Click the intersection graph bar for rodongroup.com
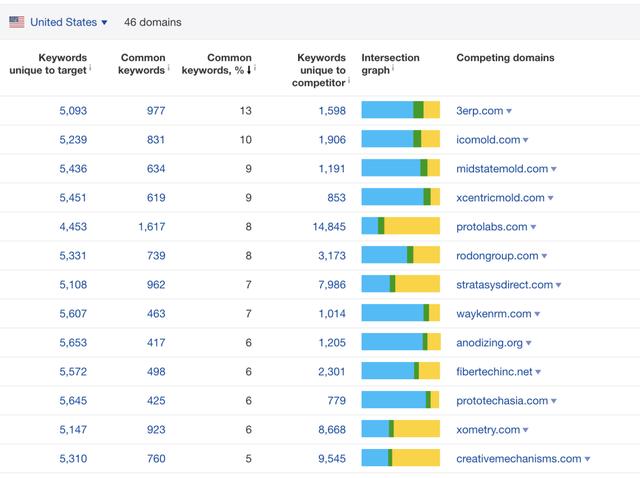Viewport: 640px width, 478px height. [x=401, y=255]
